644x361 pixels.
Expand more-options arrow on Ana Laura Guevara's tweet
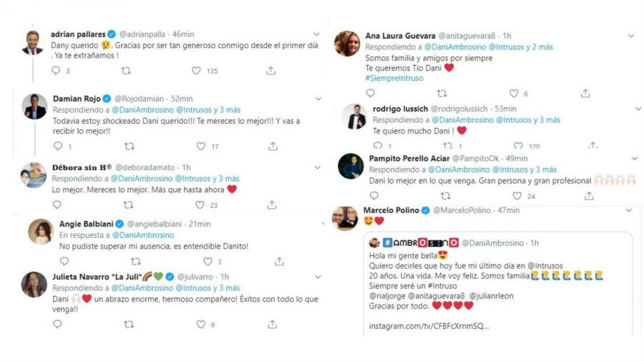(x=630, y=35)
